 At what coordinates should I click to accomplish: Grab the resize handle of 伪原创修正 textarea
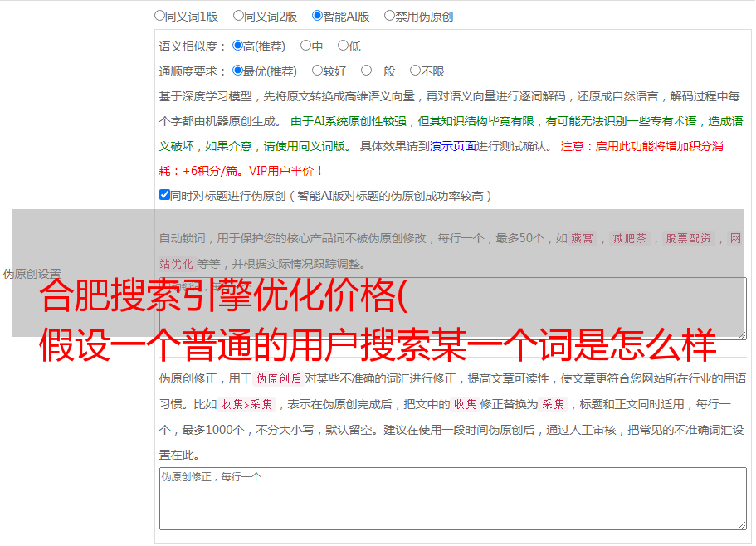coord(742,525)
